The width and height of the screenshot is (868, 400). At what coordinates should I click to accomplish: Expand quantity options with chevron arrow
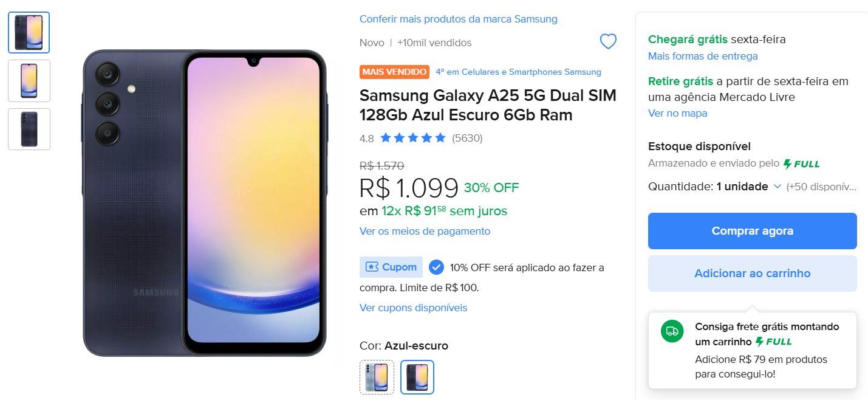click(x=777, y=187)
